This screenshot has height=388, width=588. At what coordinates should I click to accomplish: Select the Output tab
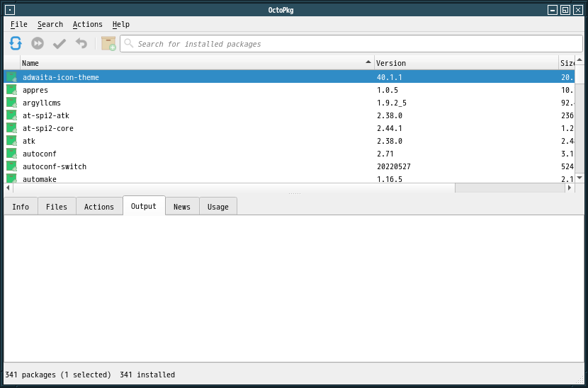pos(144,206)
